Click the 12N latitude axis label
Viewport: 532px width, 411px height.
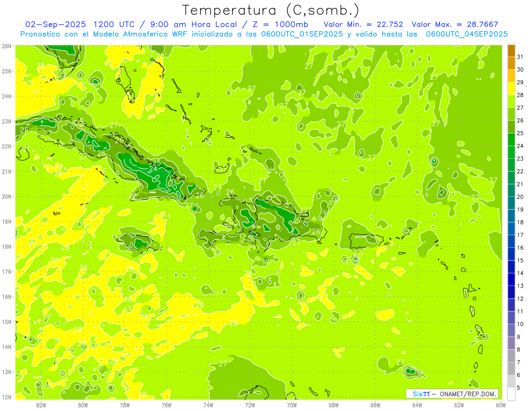(x=6, y=397)
